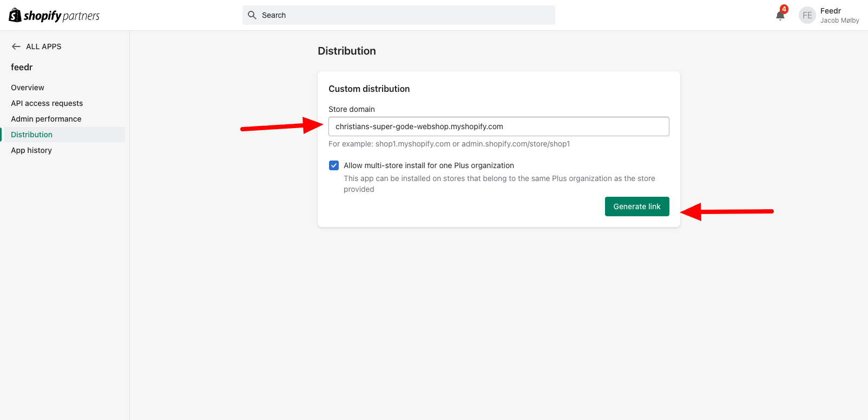Open Admin performance section
Screen dimensions: 868x420
(46, 119)
